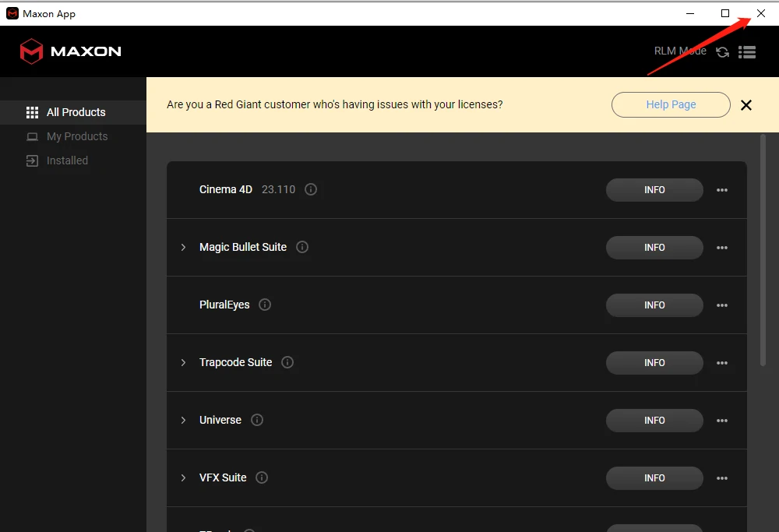Viewport: 779px width, 532px height.
Task: Dismiss the Red Giant license banner
Action: click(746, 105)
